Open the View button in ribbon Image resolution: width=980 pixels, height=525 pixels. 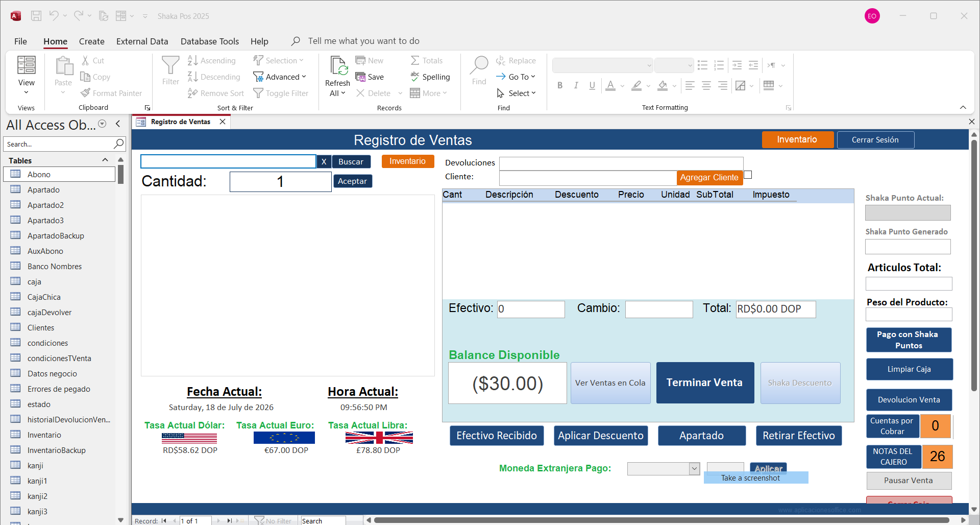(x=27, y=75)
